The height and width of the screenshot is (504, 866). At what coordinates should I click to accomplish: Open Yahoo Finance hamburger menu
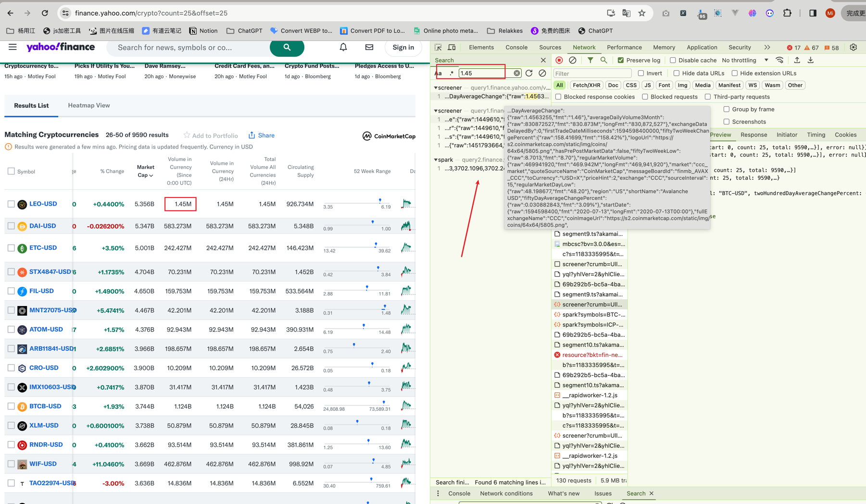tap(13, 47)
